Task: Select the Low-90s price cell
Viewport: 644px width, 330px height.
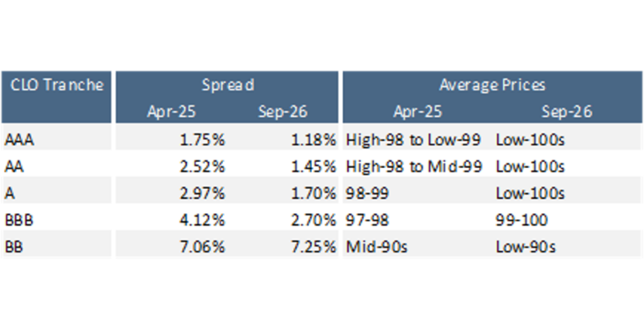Action: click(x=526, y=247)
